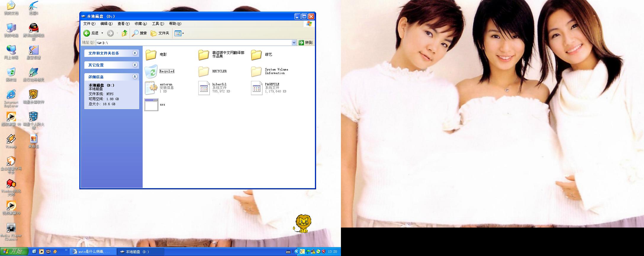
Task: Open the 后退 history dropdown arrow
Action: [x=102, y=33]
